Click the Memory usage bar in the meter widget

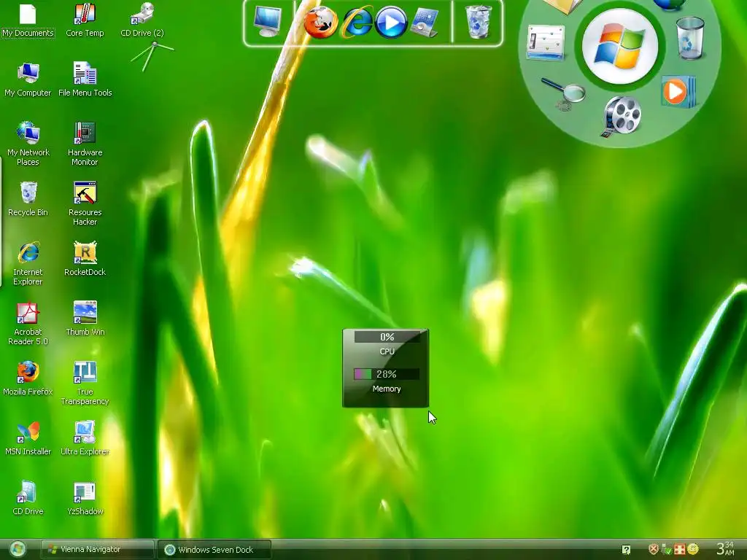[387, 374]
